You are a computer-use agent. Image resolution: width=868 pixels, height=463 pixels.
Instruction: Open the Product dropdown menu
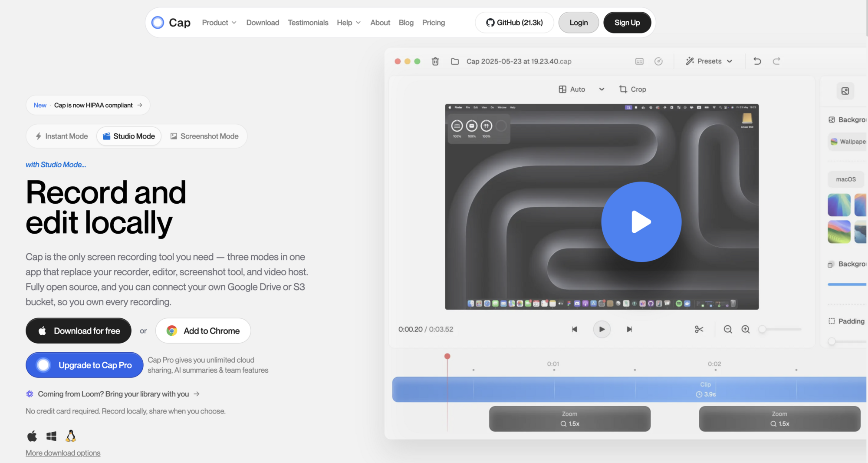[x=219, y=23]
